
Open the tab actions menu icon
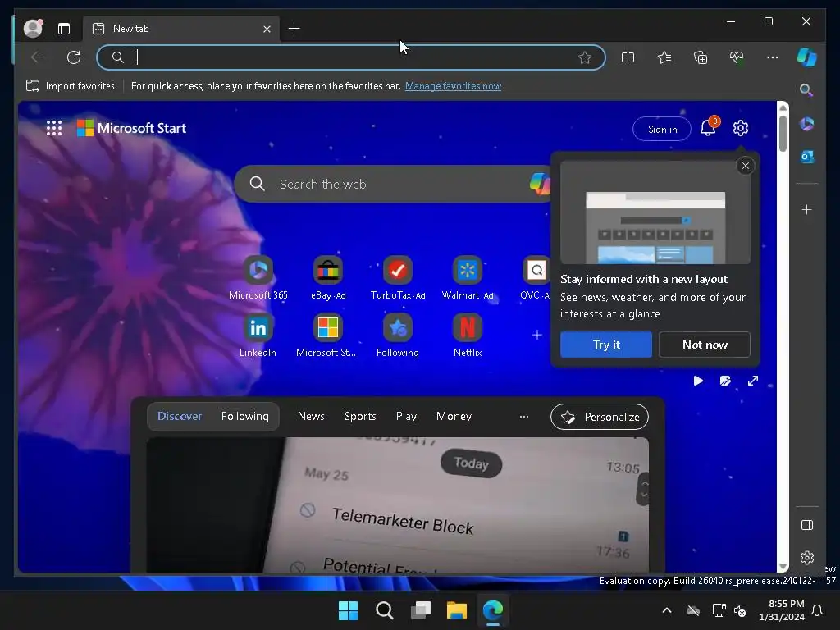tap(64, 29)
